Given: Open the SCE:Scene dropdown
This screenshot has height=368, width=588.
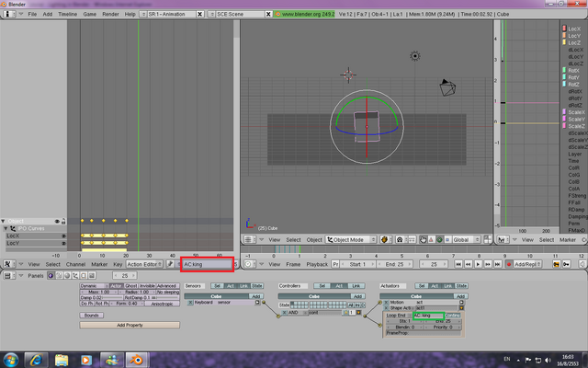Looking at the screenshot, I should pyautogui.click(x=211, y=14).
